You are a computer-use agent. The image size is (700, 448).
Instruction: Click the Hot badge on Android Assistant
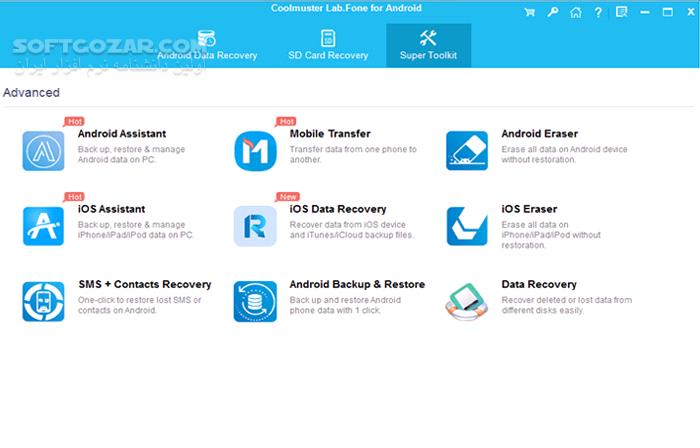pos(75,121)
